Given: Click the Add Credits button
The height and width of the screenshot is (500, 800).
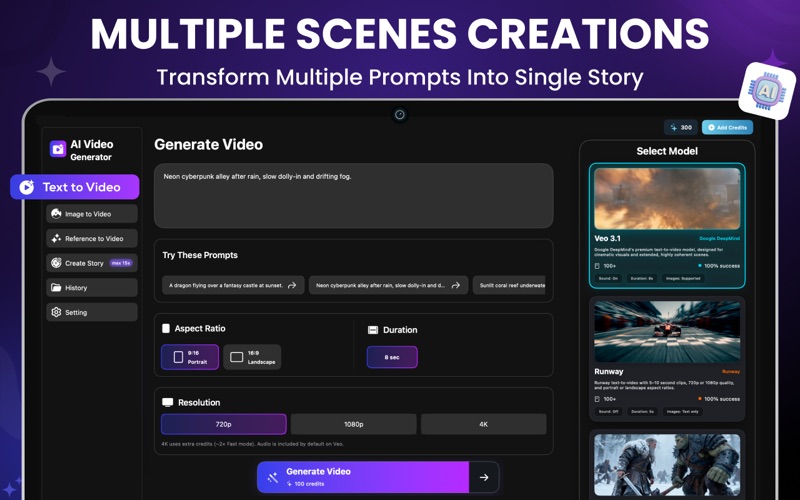Looking at the screenshot, I should (x=727, y=128).
